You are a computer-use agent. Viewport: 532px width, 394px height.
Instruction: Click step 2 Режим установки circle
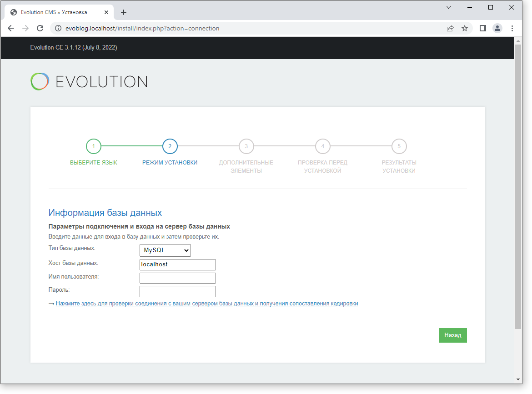click(170, 146)
